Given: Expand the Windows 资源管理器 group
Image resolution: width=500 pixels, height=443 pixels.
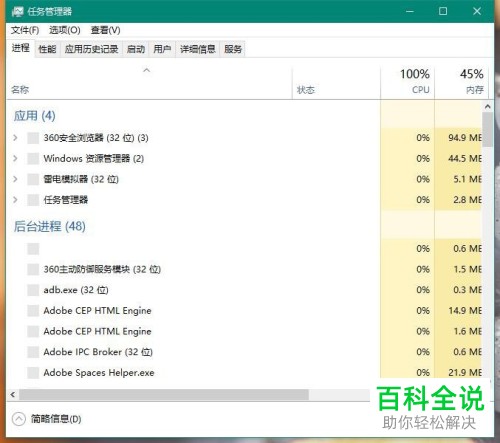Looking at the screenshot, I should 15,158.
